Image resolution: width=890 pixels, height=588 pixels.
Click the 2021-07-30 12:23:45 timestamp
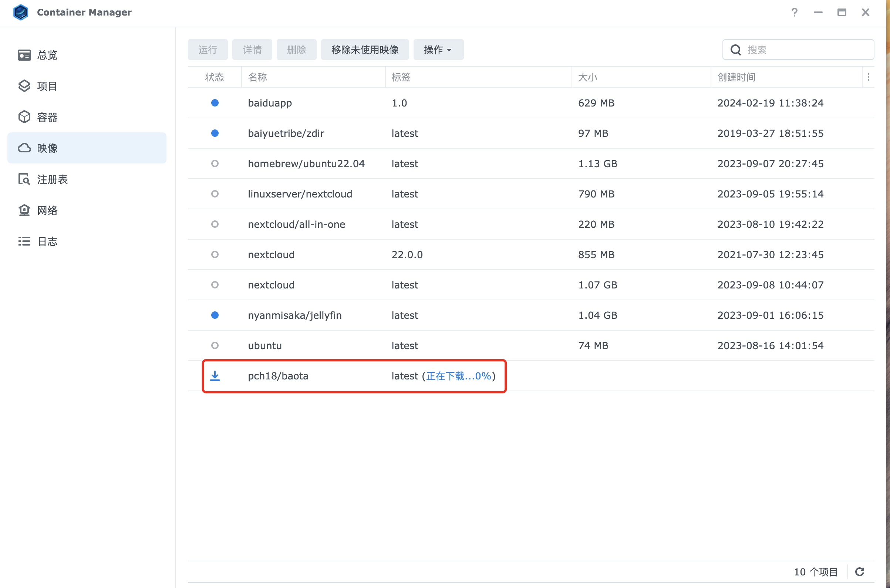click(771, 255)
